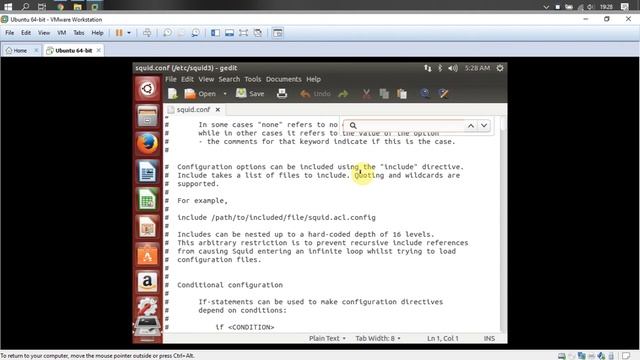Click VMware Send Ctrl+Alt+Del icon

pos(147,33)
